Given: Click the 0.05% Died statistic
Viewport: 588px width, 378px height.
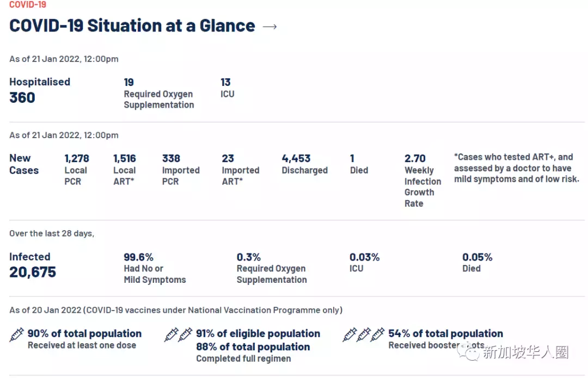Looking at the screenshot, I should (x=477, y=257).
